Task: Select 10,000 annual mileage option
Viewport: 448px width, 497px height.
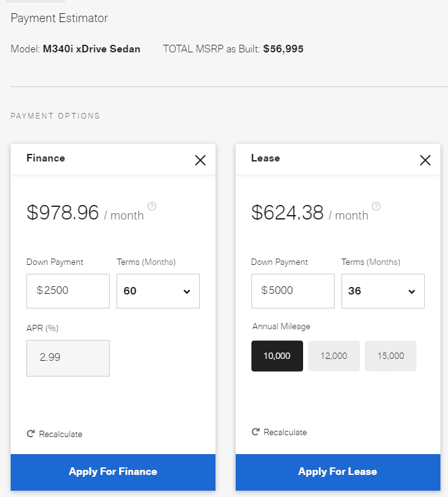Action: tap(277, 356)
